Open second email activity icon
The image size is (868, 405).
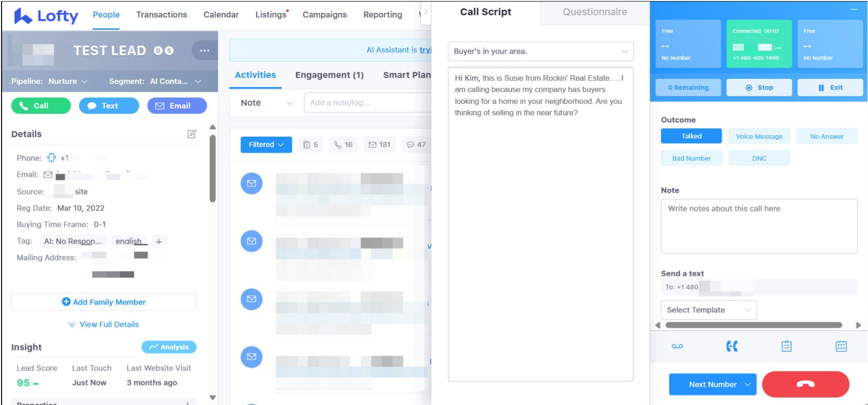[251, 241]
